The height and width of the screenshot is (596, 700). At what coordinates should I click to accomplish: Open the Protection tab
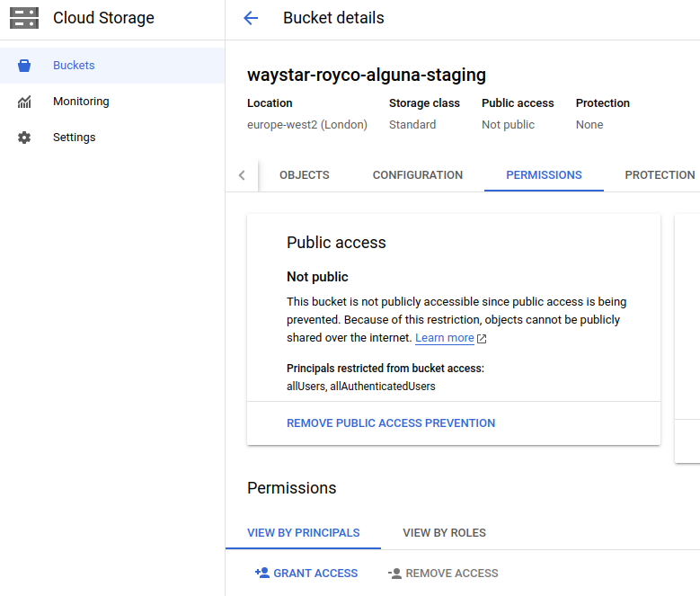click(660, 175)
